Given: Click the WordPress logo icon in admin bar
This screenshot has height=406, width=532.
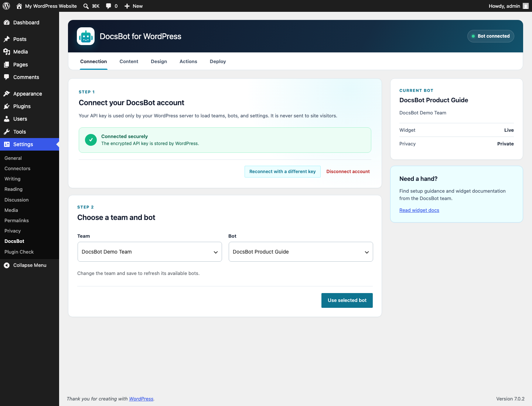Looking at the screenshot, I should click(x=6, y=6).
